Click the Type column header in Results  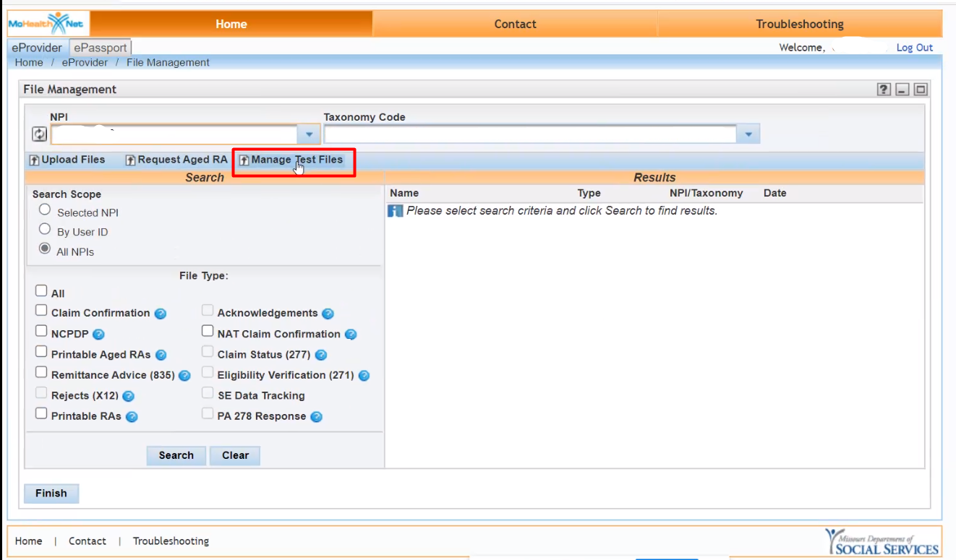click(x=589, y=194)
